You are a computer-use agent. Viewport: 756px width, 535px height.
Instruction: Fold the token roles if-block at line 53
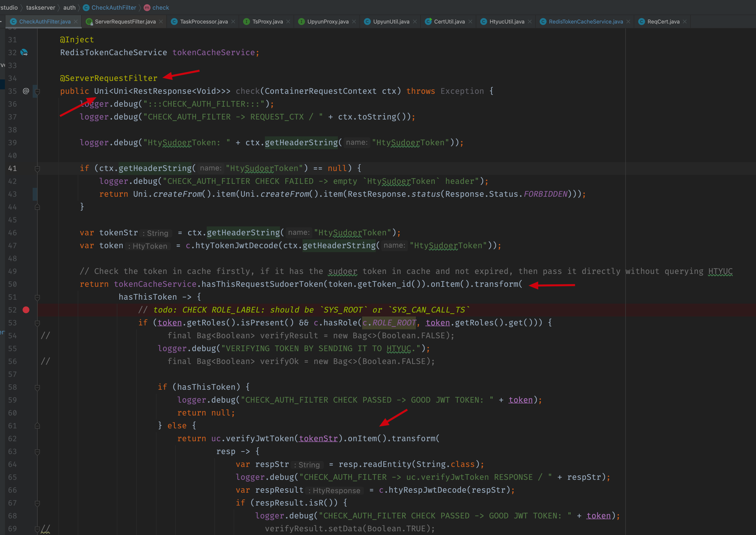coord(37,323)
